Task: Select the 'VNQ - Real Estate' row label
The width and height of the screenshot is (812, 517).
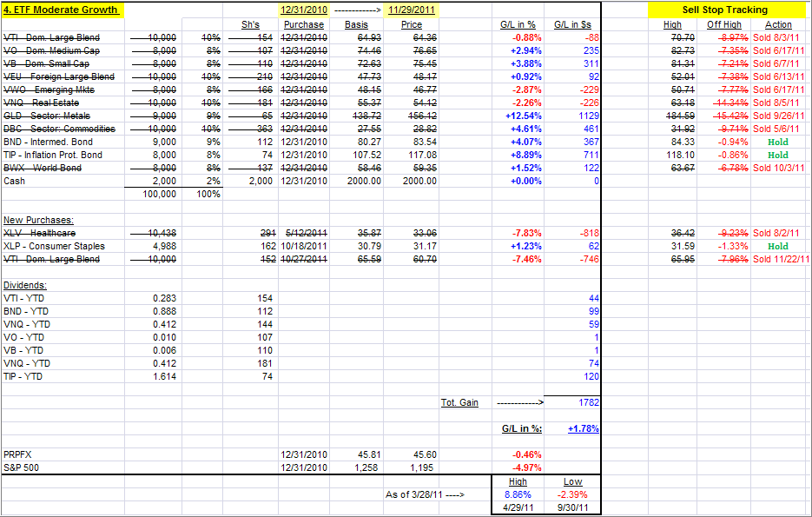Action: 41,103
